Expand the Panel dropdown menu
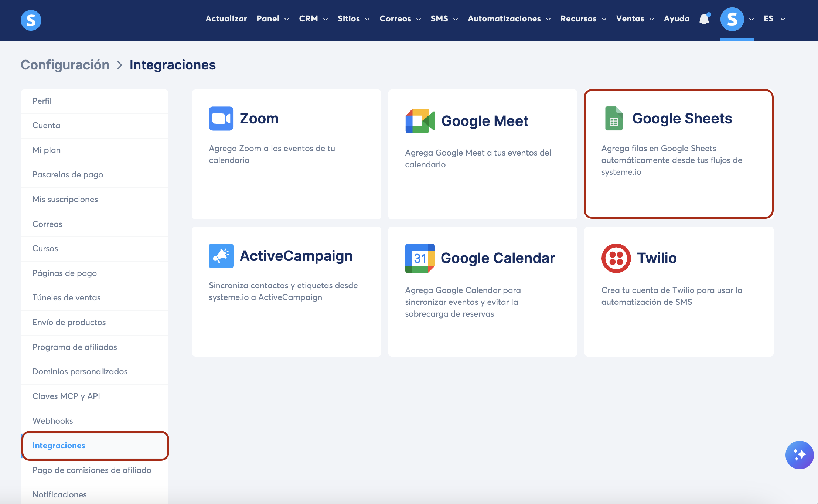The width and height of the screenshot is (818, 504). [x=273, y=18]
